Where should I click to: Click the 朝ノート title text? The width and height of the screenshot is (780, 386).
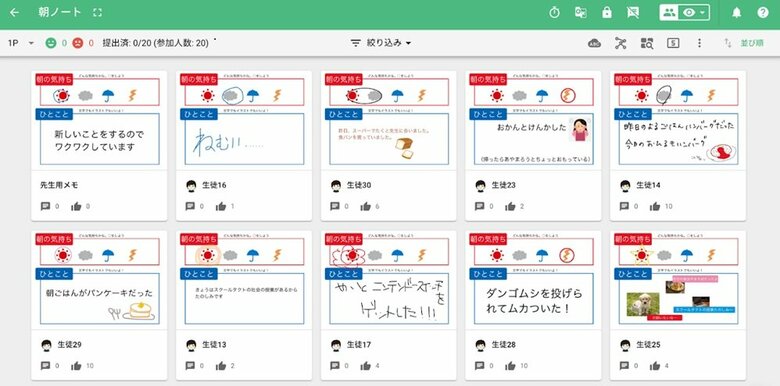[x=59, y=13]
